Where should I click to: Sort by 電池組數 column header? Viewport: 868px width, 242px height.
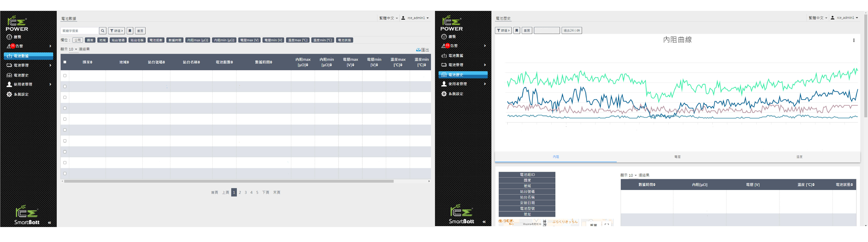coord(224,62)
